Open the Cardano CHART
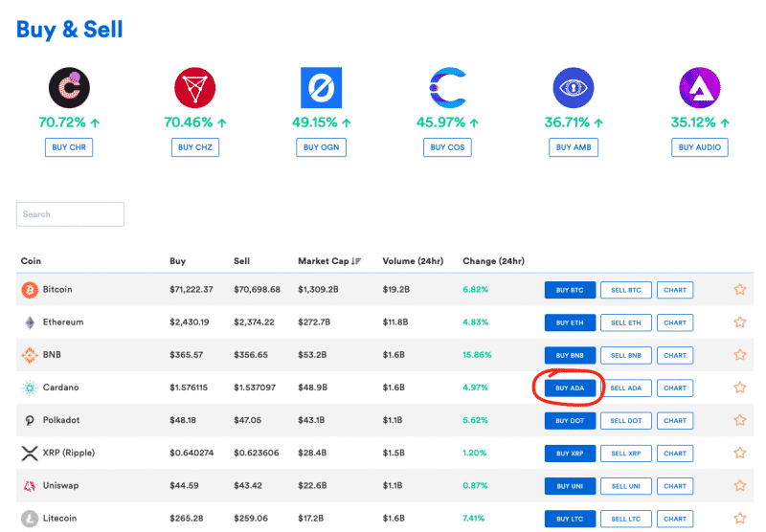766x532 pixels. (x=675, y=388)
